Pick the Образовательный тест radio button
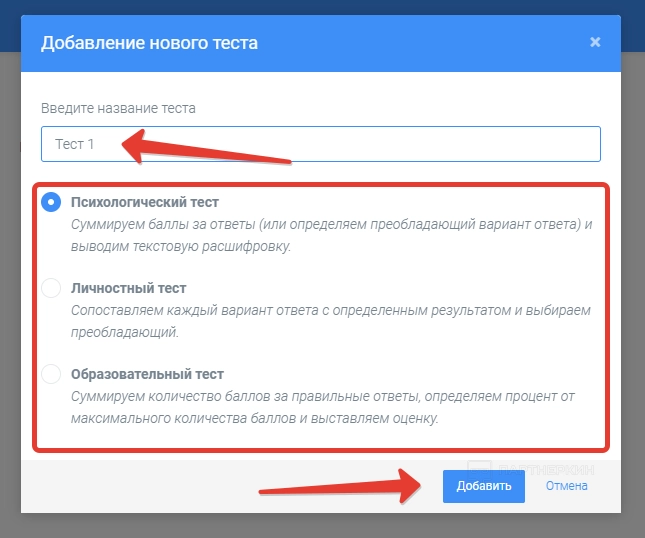The width and height of the screenshot is (645, 538). pyautogui.click(x=51, y=375)
